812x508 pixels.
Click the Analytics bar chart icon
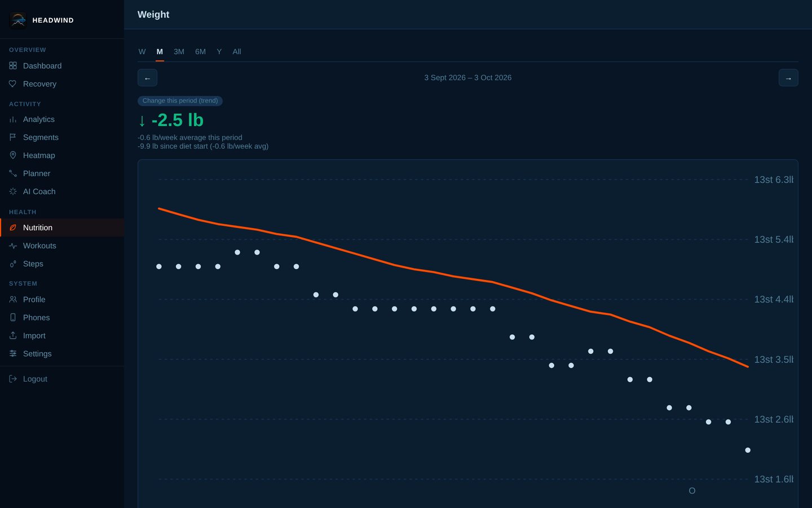(x=13, y=120)
